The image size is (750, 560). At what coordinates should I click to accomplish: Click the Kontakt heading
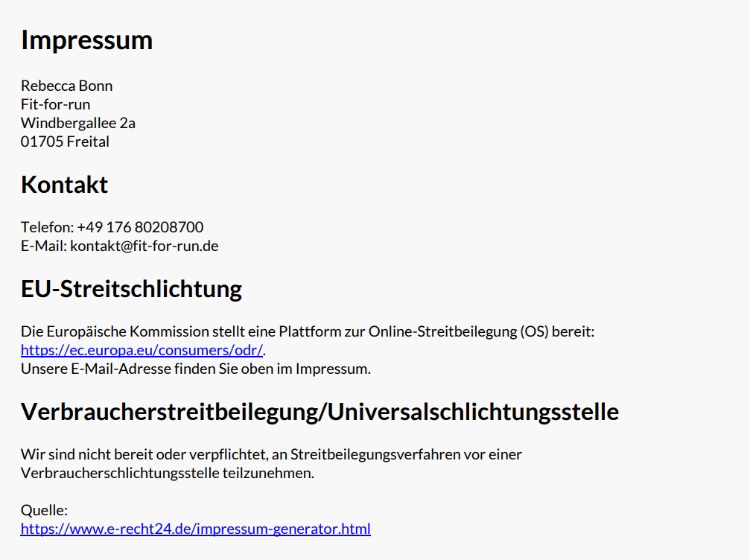[64, 185]
